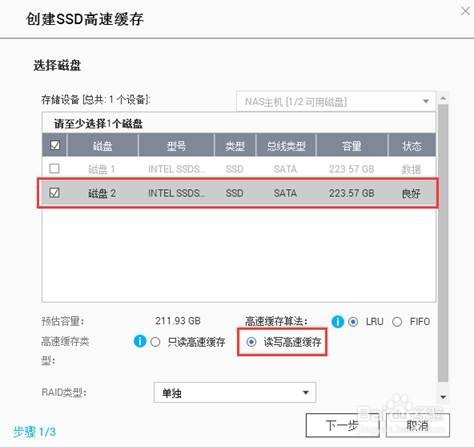Screen dimensions: 474x447
Task: Sort by the 状态 column header
Action: [x=412, y=146]
